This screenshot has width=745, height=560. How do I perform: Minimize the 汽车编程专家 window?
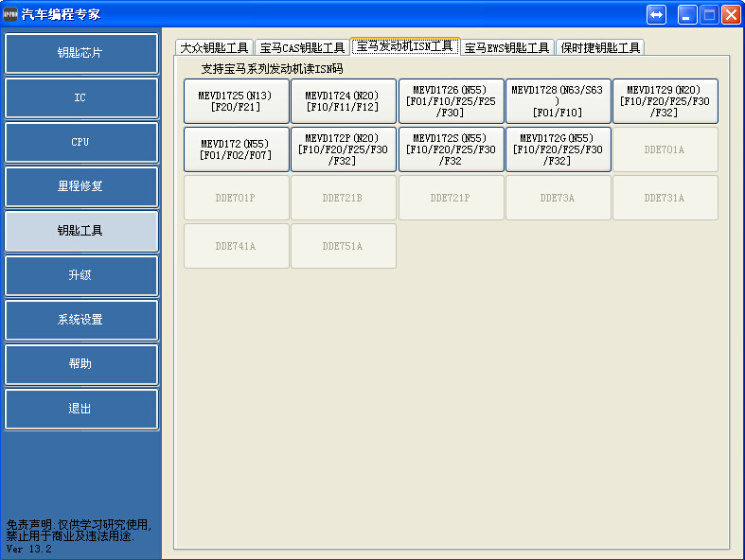[686, 15]
